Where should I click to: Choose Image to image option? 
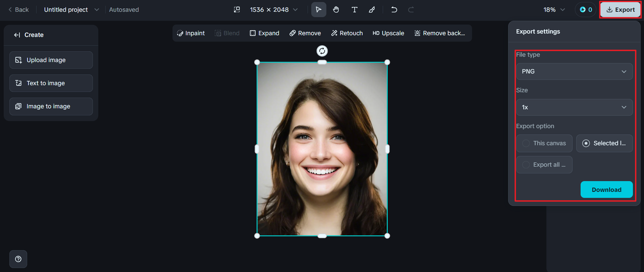click(x=51, y=106)
